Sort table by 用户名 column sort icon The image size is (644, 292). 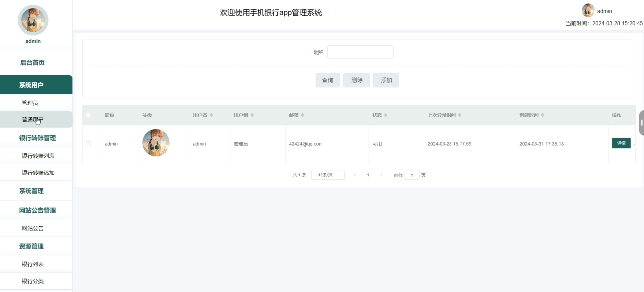click(x=211, y=115)
